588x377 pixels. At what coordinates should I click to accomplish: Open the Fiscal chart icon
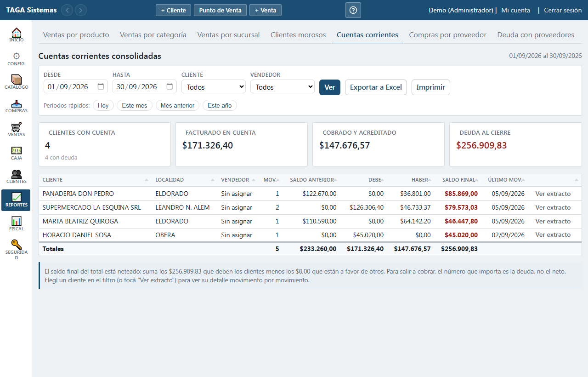[x=16, y=224]
